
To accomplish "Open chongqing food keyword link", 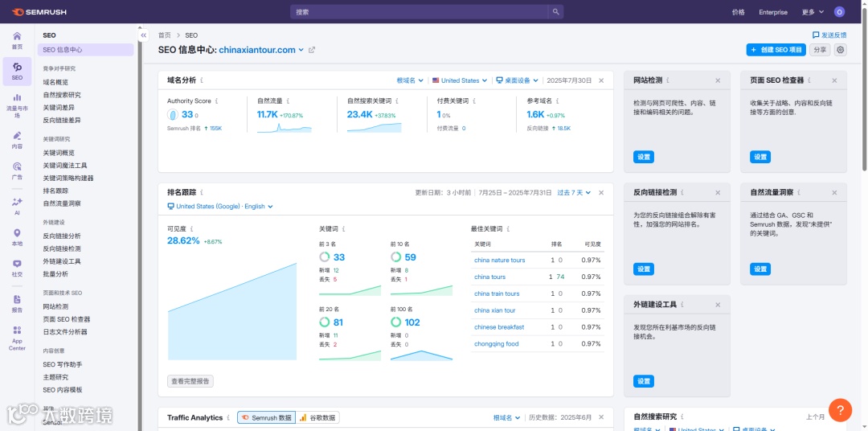I will click(496, 344).
